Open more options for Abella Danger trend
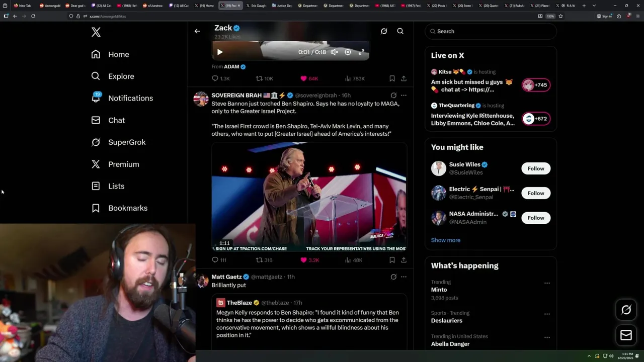This screenshot has width=644, height=362. [547, 337]
